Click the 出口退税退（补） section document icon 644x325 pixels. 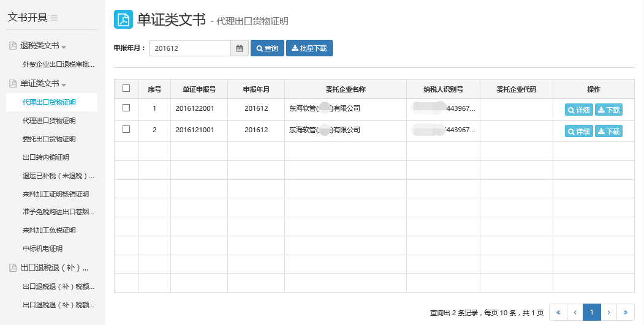pos(12,267)
